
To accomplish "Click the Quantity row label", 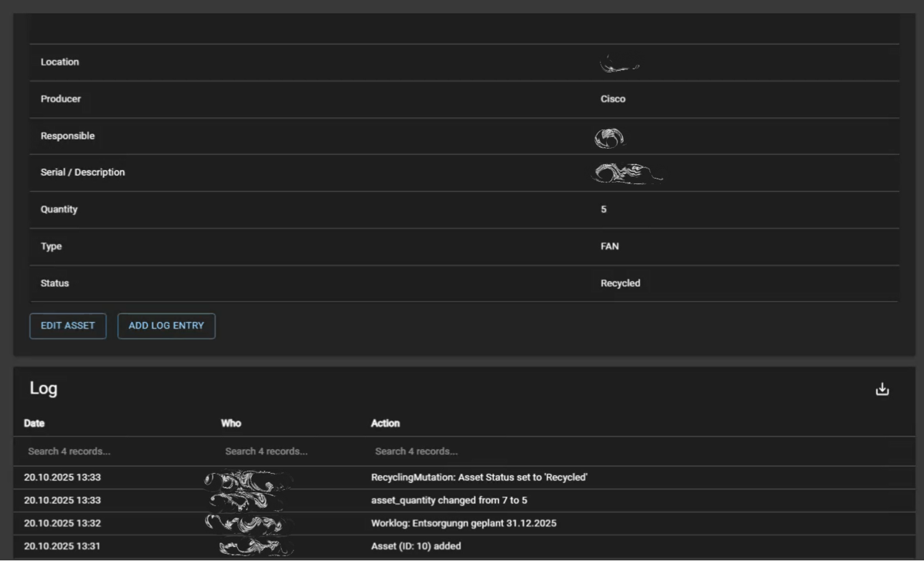I will [x=59, y=210].
